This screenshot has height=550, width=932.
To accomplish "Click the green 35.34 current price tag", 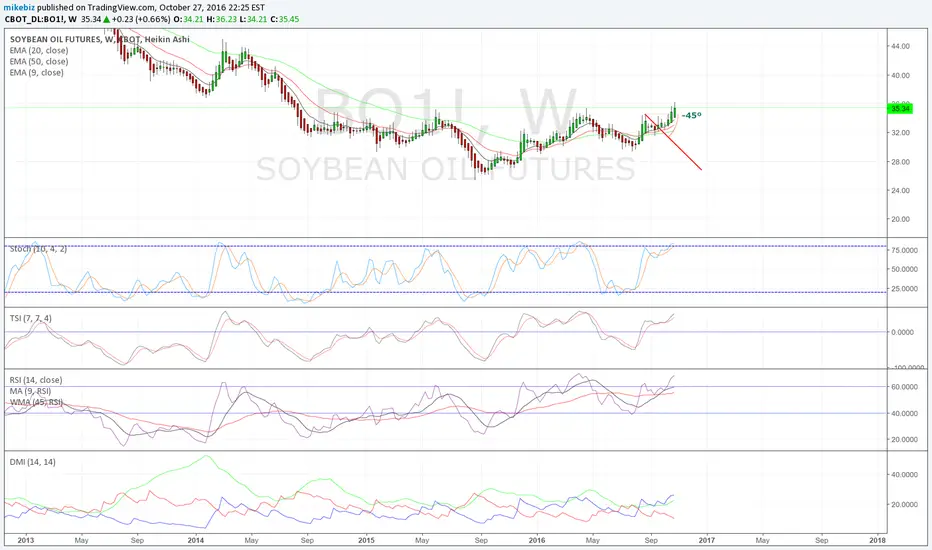I will (900, 108).
